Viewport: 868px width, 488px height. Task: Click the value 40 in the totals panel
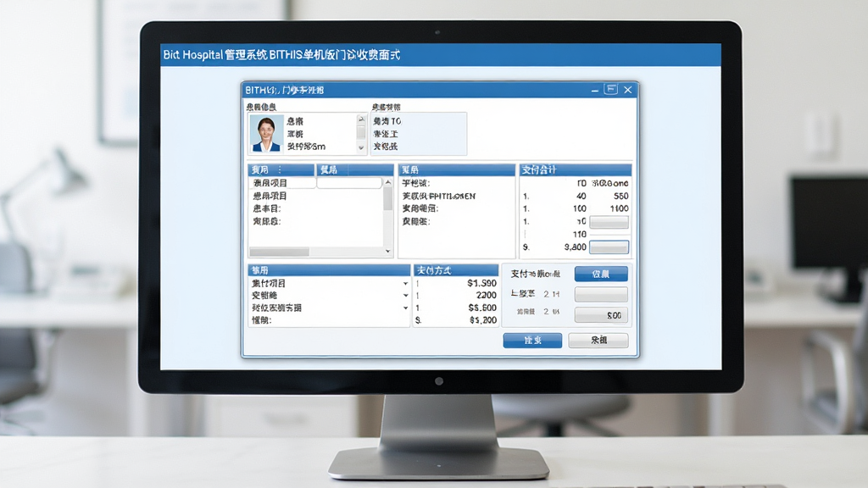[x=581, y=196]
